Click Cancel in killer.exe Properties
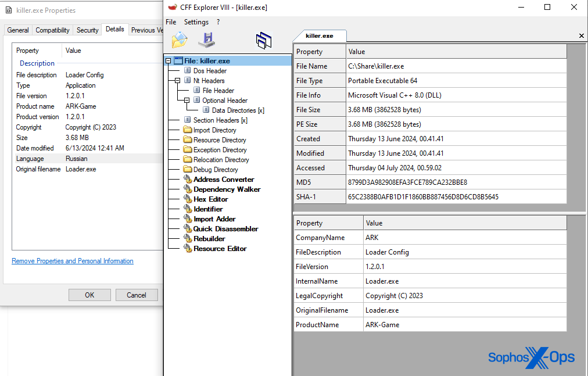 (x=137, y=295)
